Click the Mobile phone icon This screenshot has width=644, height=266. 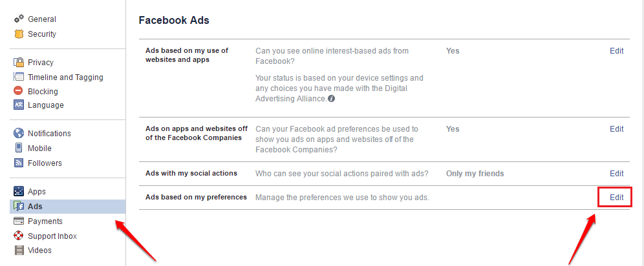(19, 148)
